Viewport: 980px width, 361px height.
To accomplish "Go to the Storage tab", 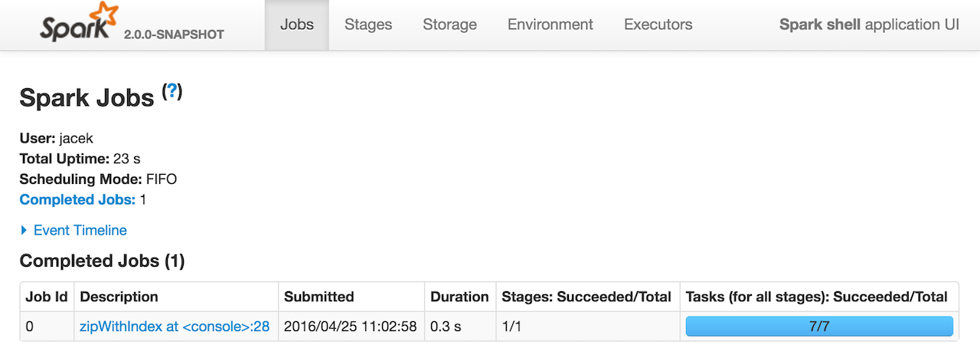I will click(449, 25).
